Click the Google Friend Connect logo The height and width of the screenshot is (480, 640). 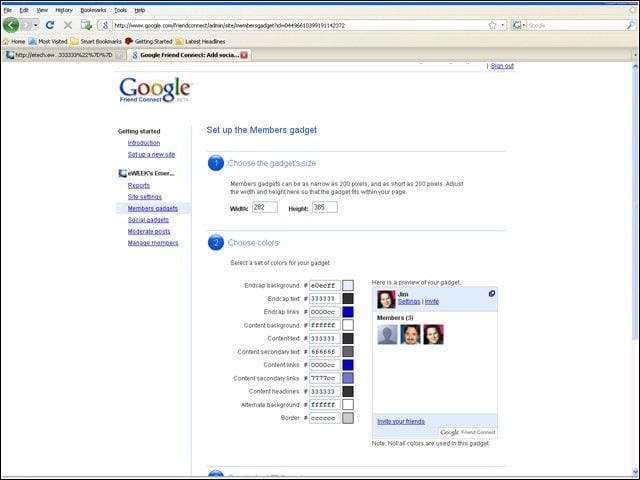click(x=155, y=89)
